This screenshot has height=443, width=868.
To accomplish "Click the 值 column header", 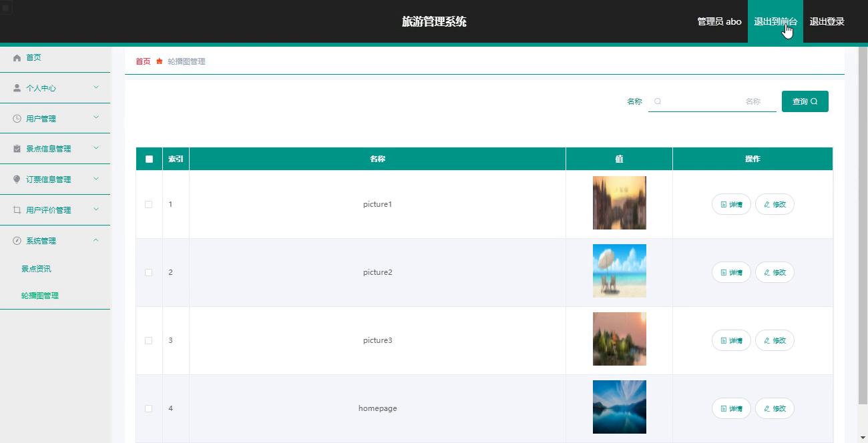I will (x=619, y=159).
